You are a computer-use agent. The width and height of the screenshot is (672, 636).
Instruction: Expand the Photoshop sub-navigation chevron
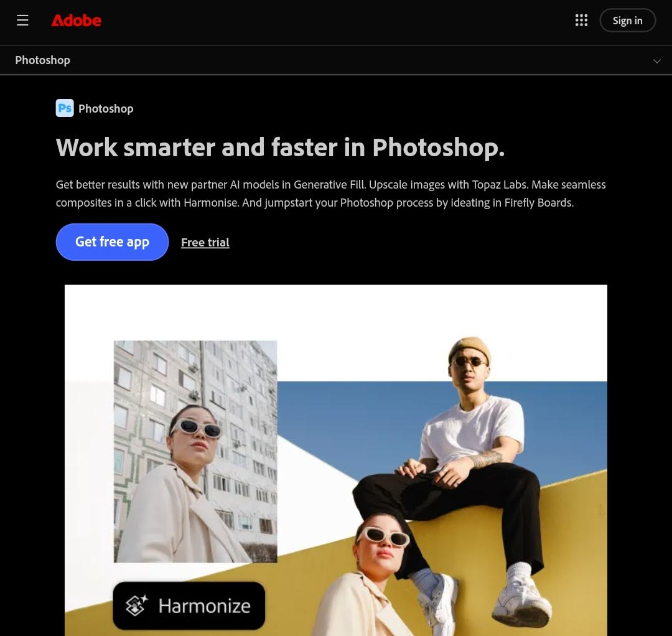pyautogui.click(x=656, y=61)
